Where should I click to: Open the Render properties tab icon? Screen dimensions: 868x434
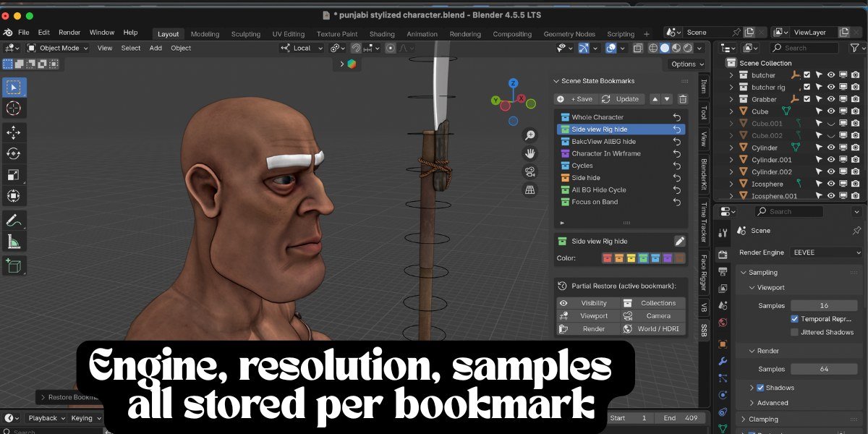[x=723, y=255]
